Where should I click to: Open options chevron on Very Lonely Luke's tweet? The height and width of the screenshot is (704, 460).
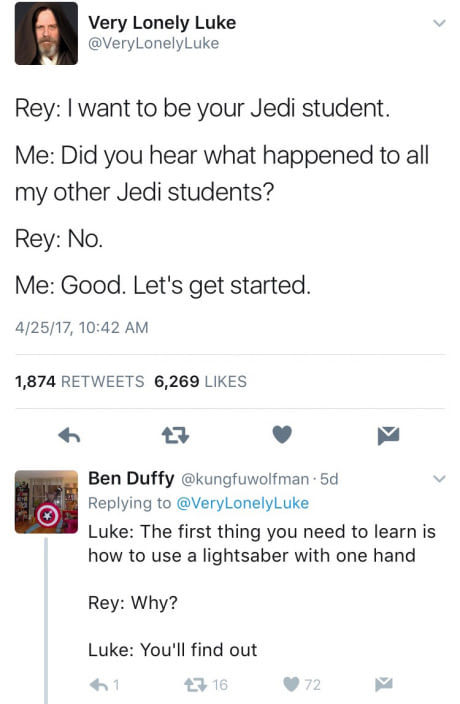click(x=439, y=23)
